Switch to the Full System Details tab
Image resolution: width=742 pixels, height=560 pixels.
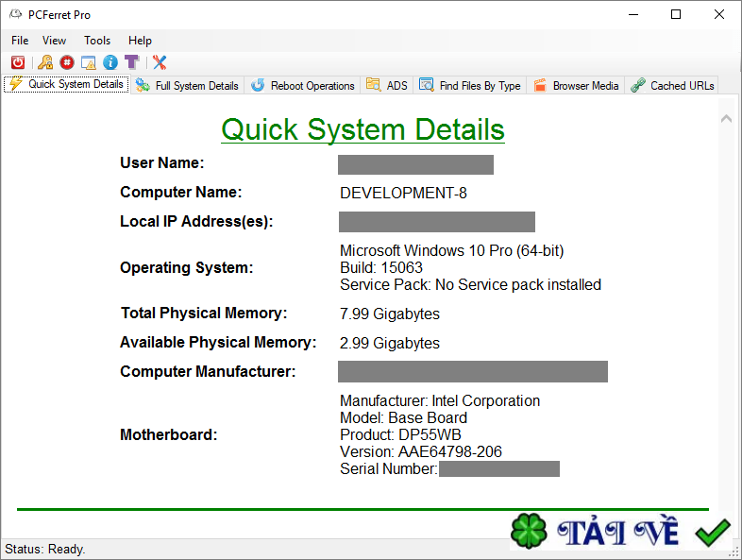pyautogui.click(x=188, y=85)
